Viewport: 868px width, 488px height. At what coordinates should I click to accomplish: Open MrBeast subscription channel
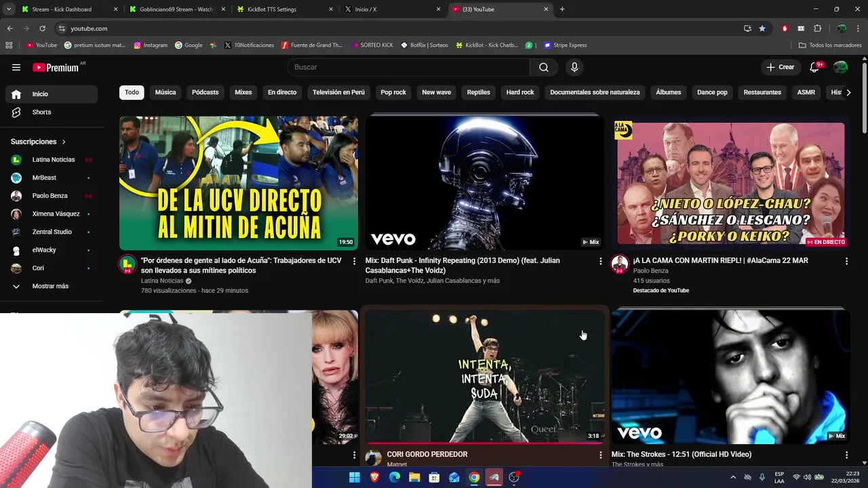pyautogui.click(x=52, y=178)
